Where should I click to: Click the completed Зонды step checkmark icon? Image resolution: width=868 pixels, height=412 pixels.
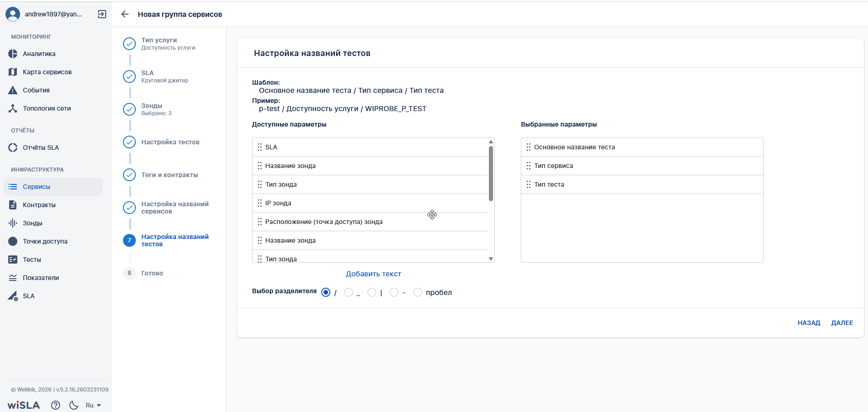point(129,109)
